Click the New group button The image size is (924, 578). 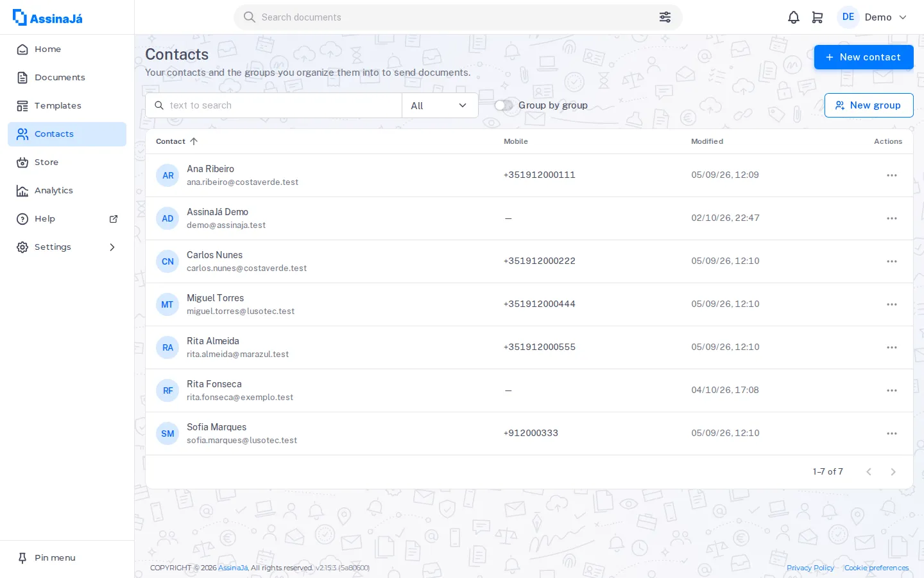869,105
